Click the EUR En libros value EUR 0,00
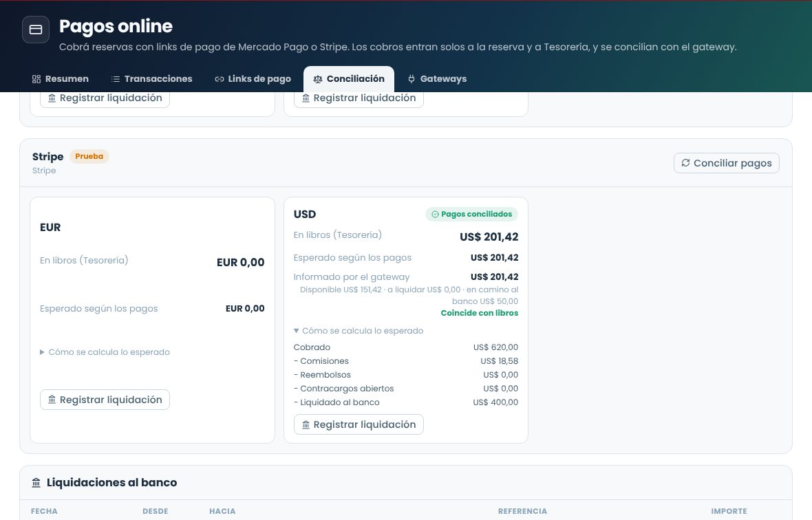This screenshot has height=520, width=812. [240, 262]
